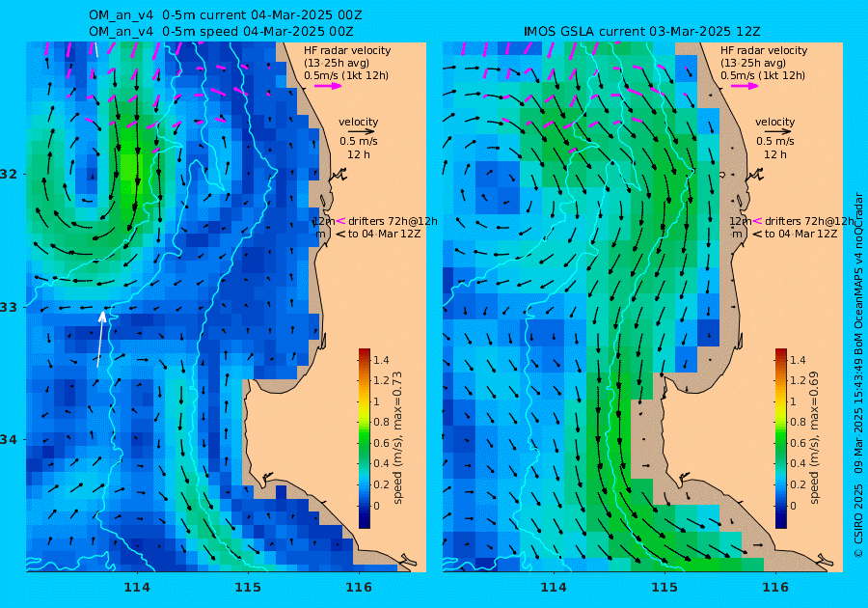
Task: Click '0.5m/s (1kt 12h)' text in left map
Action: point(346,75)
